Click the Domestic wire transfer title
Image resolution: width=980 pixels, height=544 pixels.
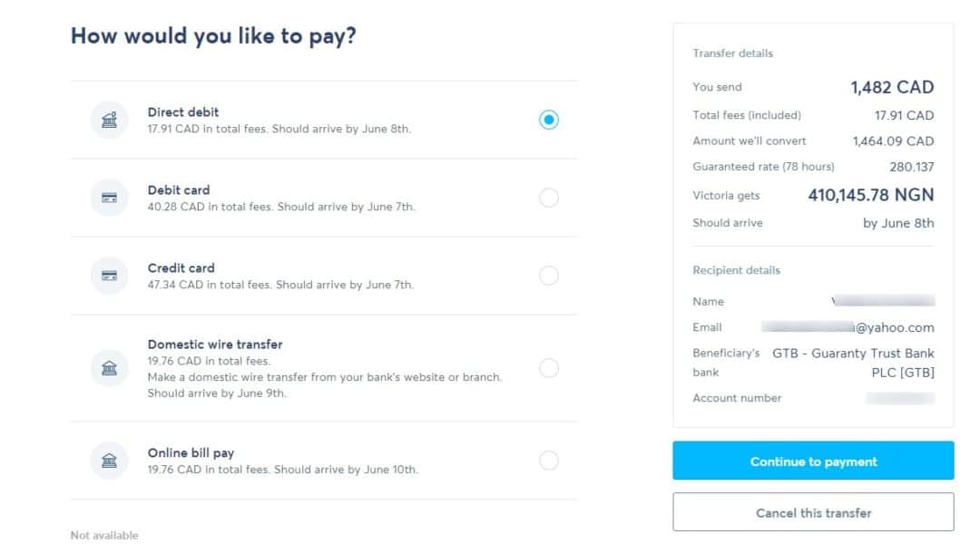(215, 345)
